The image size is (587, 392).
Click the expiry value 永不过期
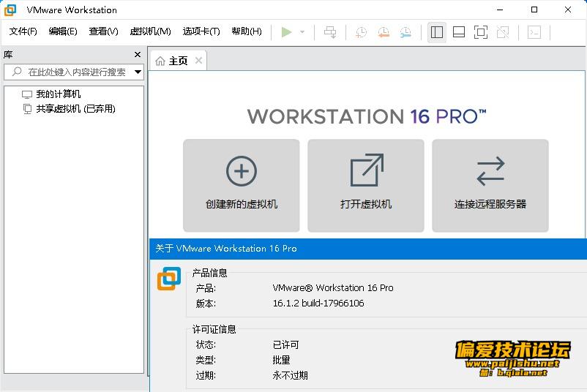click(x=290, y=375)
